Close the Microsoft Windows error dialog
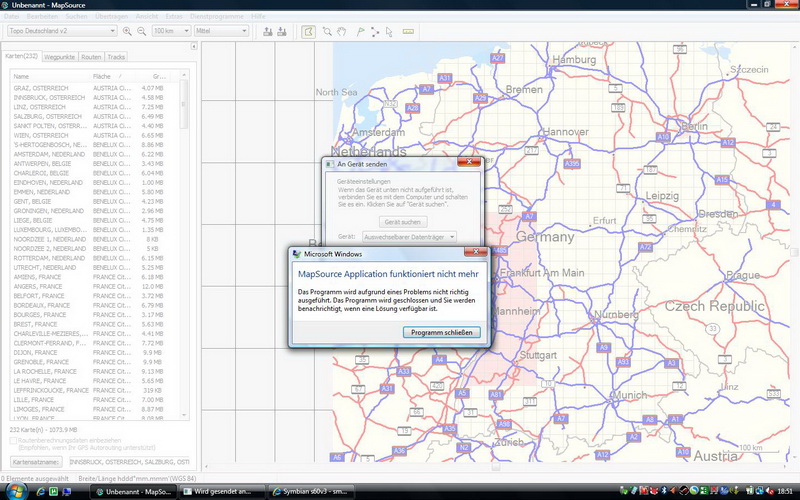Image resolution: width=800 pixels, height=500 pixels. point(476,252)
